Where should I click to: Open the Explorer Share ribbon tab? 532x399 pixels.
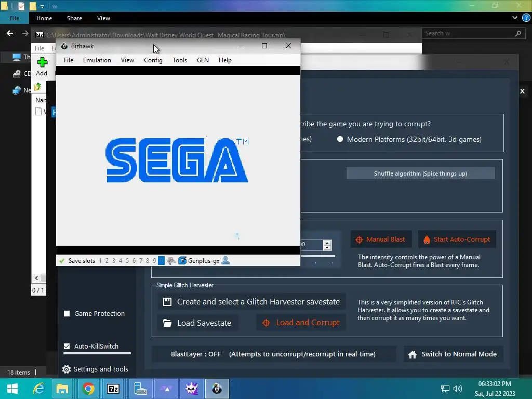[74, 18]
